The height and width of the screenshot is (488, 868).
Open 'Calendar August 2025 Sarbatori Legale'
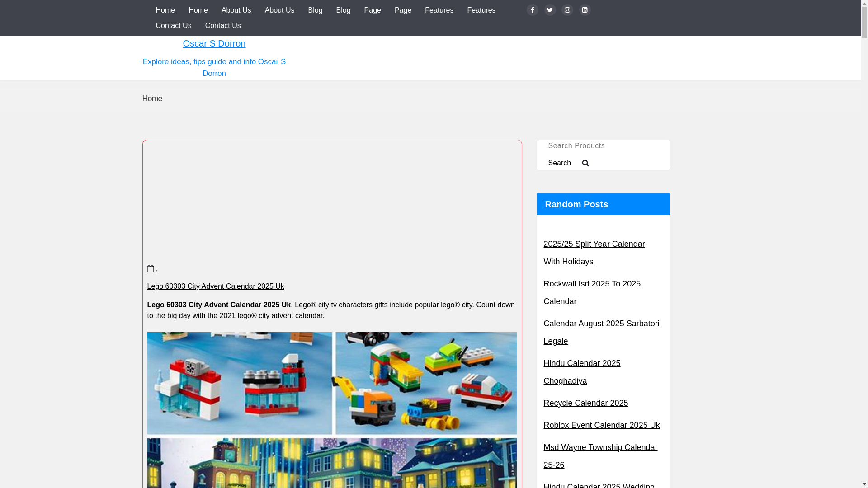click(x=601, y=332)
